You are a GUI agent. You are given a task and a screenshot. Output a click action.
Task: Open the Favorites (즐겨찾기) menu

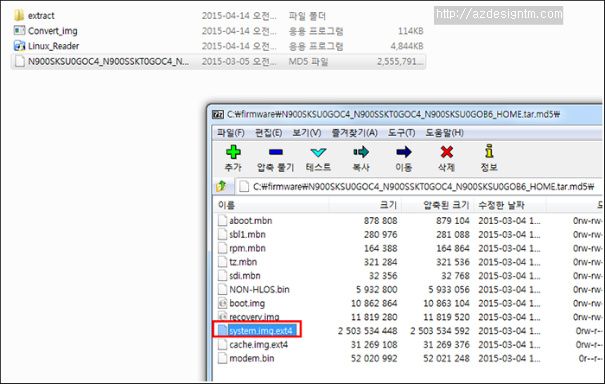pos(354,133)
